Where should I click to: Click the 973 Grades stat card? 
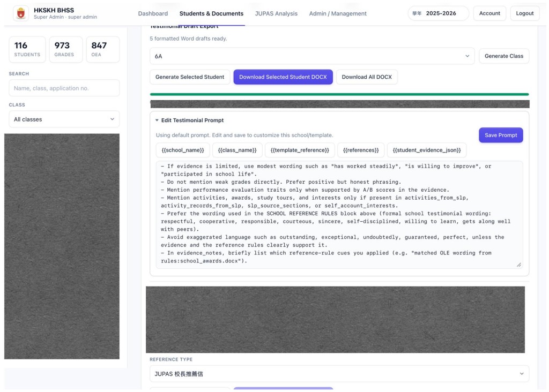(66, 49)
